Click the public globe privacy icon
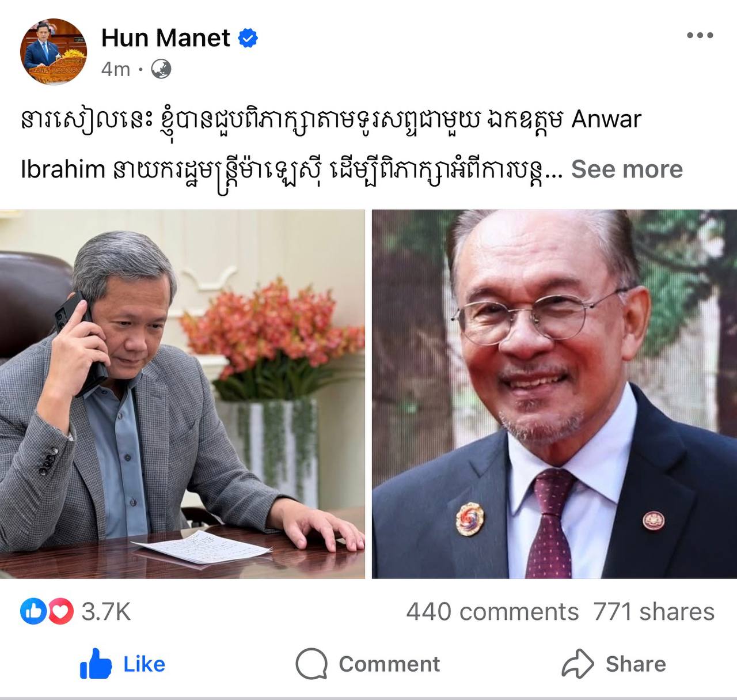This screenshot has height=700, width=737. (161, 70)
